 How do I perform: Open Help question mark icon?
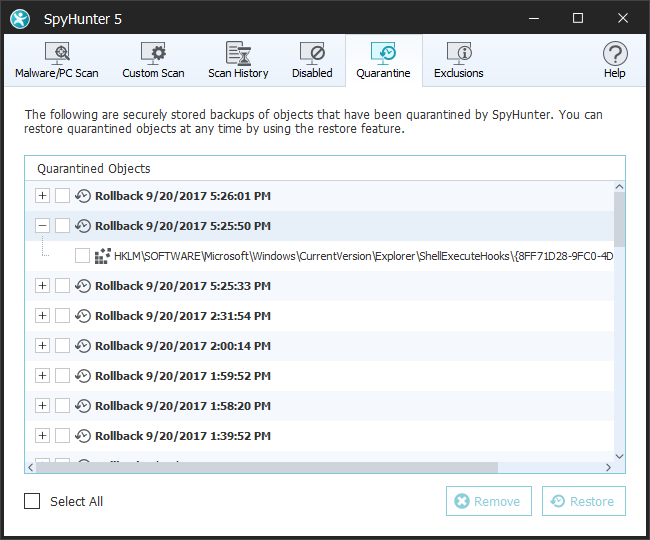(x=615, y=53)
